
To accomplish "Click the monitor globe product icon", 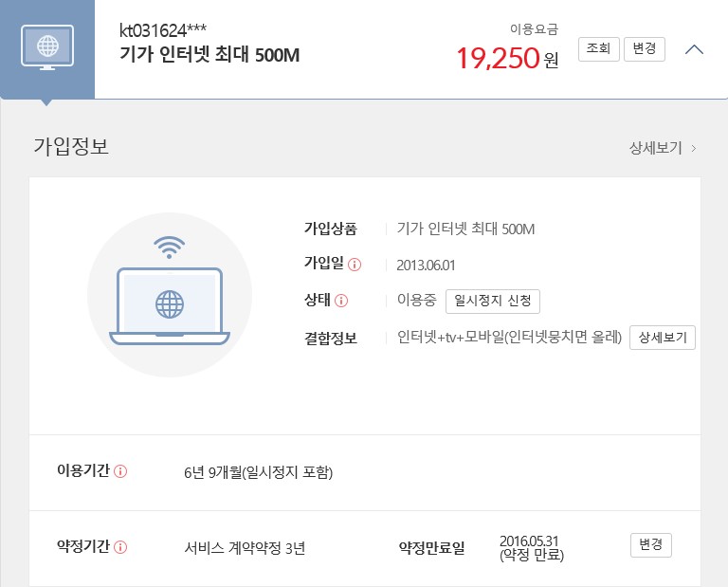I will (x=46, y=46).
